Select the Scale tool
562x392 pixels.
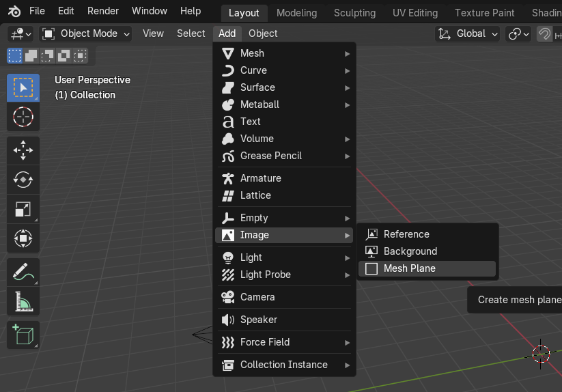coord(23,209)
